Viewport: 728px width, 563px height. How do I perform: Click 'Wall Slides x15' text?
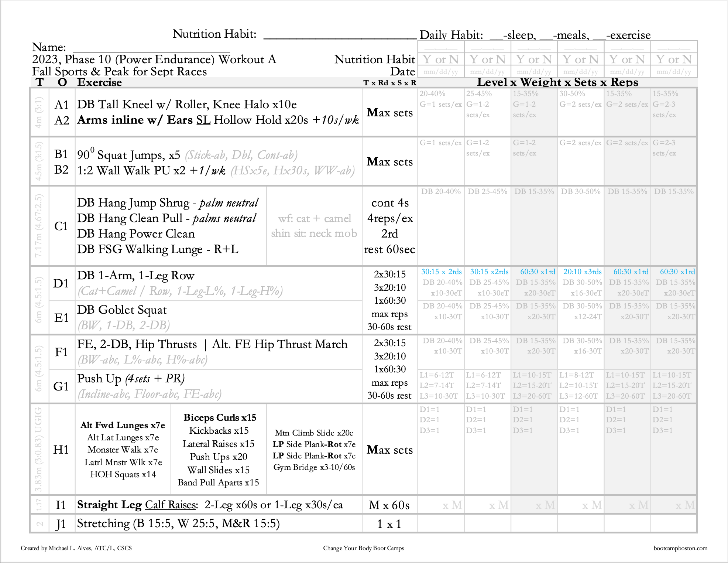(219, 470)
